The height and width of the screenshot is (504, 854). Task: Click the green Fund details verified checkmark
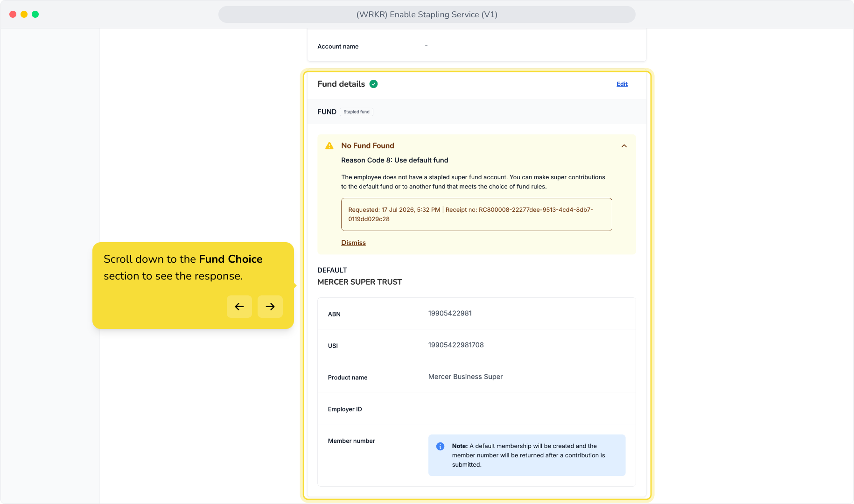pos(373,84)
